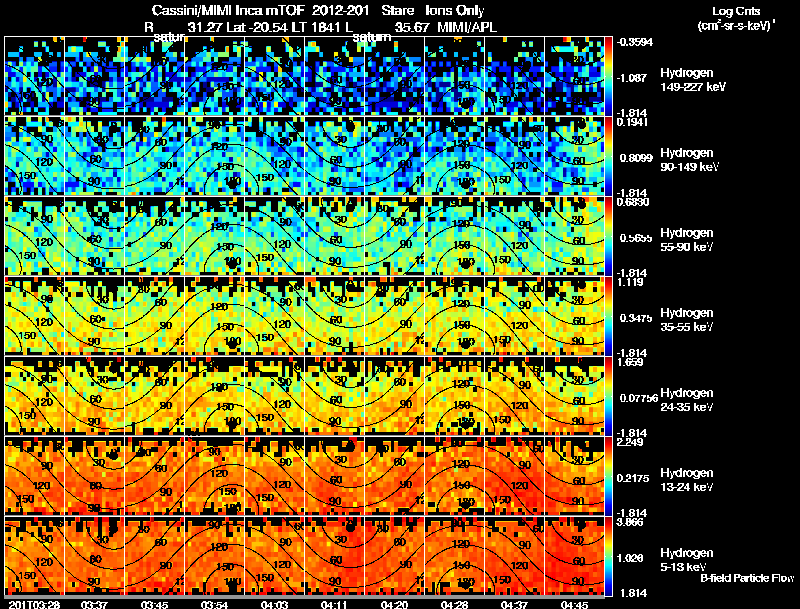This screenshot has height=609, width=800.
Task: Click the 'Hydrogen 5-13 keV' row label
Action: coord(687,560)
